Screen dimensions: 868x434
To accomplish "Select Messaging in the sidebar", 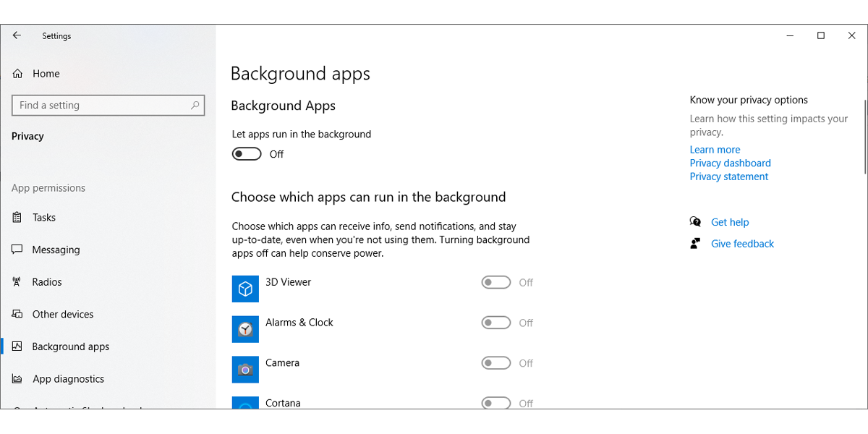I will [56, 250].
